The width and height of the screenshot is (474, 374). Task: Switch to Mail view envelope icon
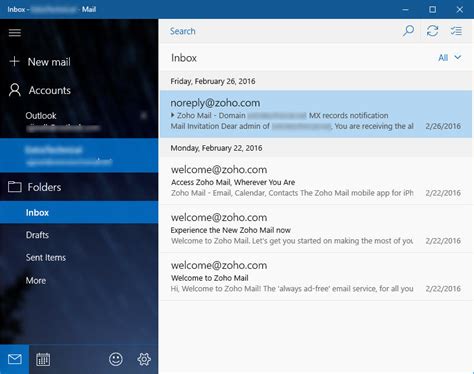15,359
